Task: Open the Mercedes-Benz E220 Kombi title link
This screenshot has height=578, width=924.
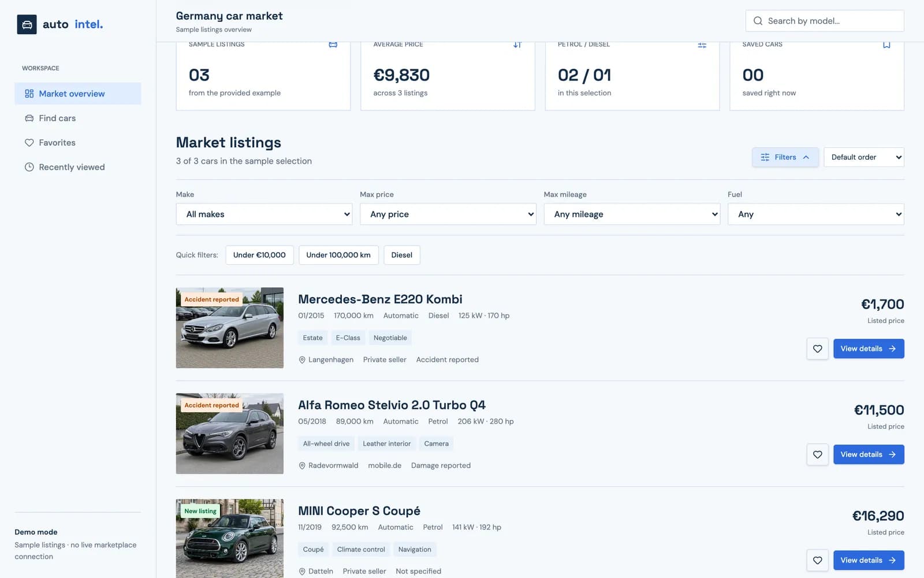Action: pos(380,299)
